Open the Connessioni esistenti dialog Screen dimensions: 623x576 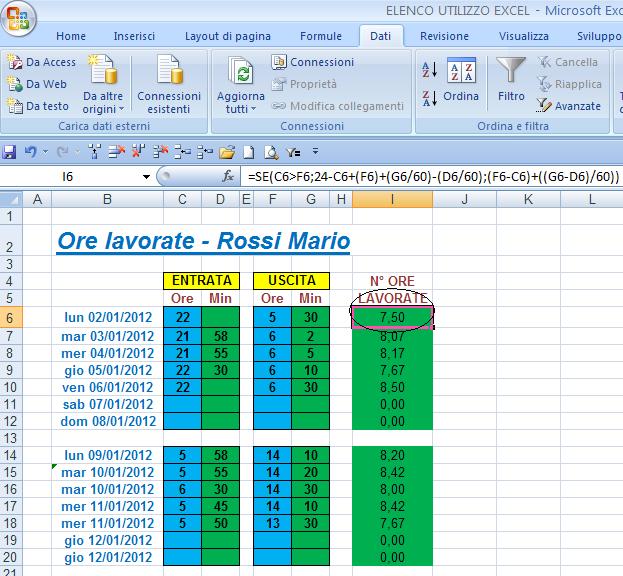pos(169,84)
